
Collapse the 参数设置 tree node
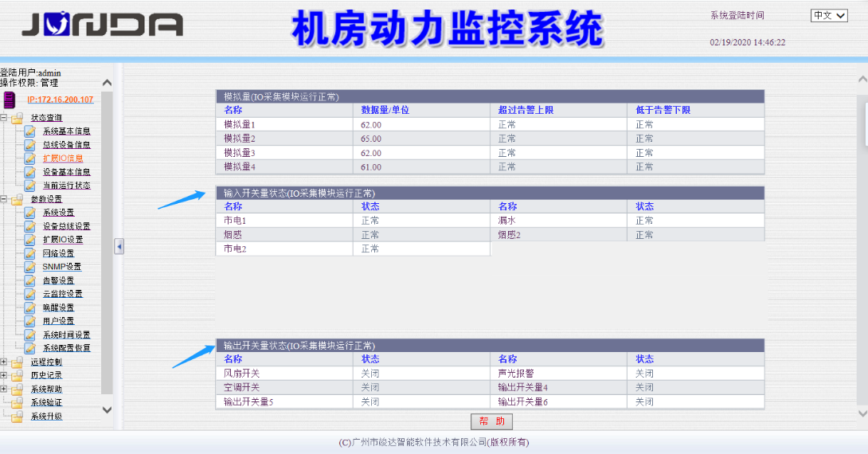4,199
